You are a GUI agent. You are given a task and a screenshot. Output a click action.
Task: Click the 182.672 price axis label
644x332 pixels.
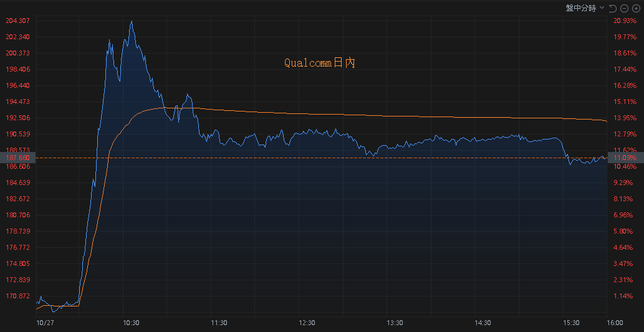pyautogui.click(x=17, y=199)
